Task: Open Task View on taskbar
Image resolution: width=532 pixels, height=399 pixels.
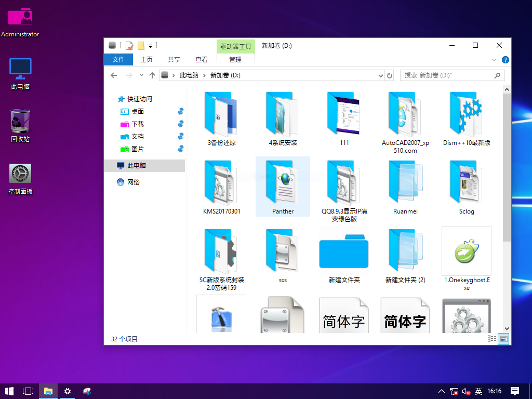Action: pos(28,391)
